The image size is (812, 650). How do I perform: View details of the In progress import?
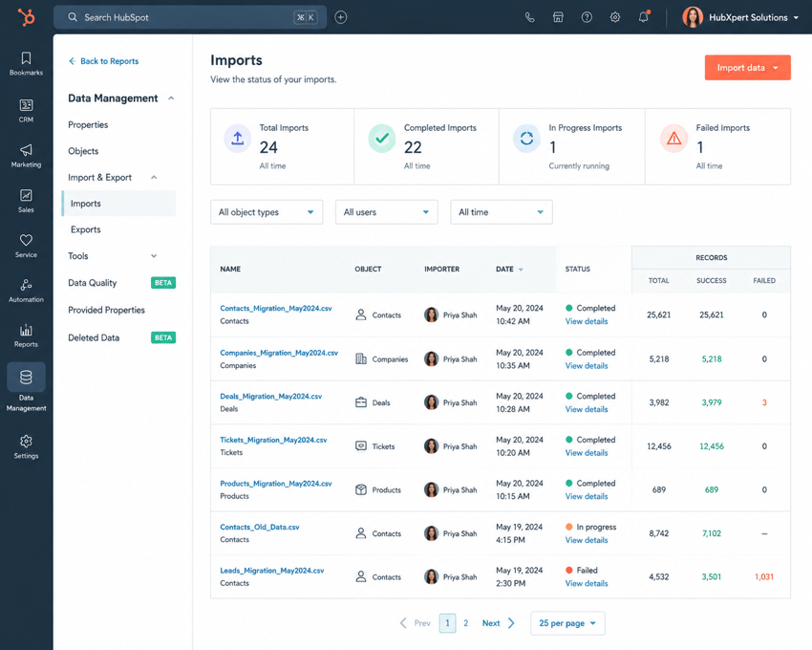(587, 539)
